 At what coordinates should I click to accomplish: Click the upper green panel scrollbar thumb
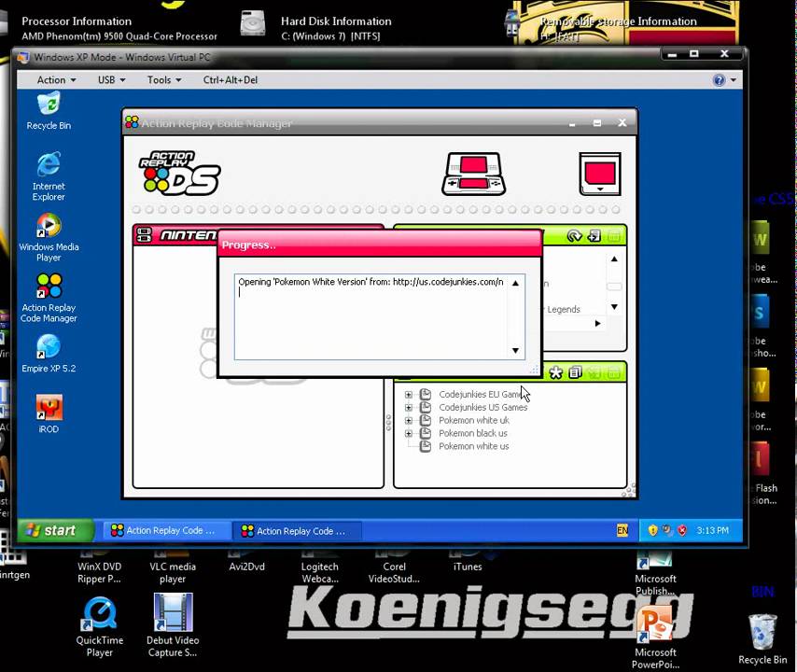[x=614, y=287]
